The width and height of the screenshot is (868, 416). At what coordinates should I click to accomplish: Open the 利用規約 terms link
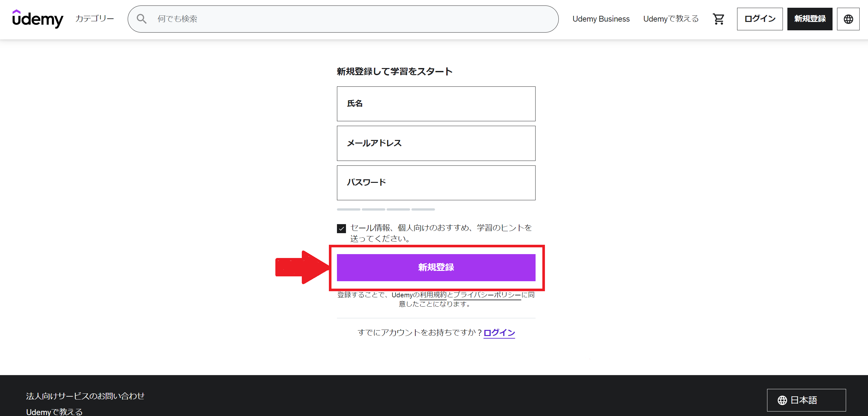[433, 295]
